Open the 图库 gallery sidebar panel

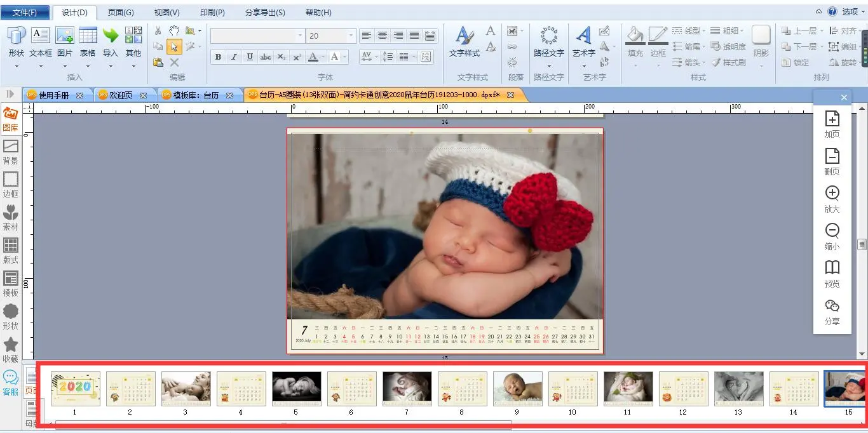[11, 119]
